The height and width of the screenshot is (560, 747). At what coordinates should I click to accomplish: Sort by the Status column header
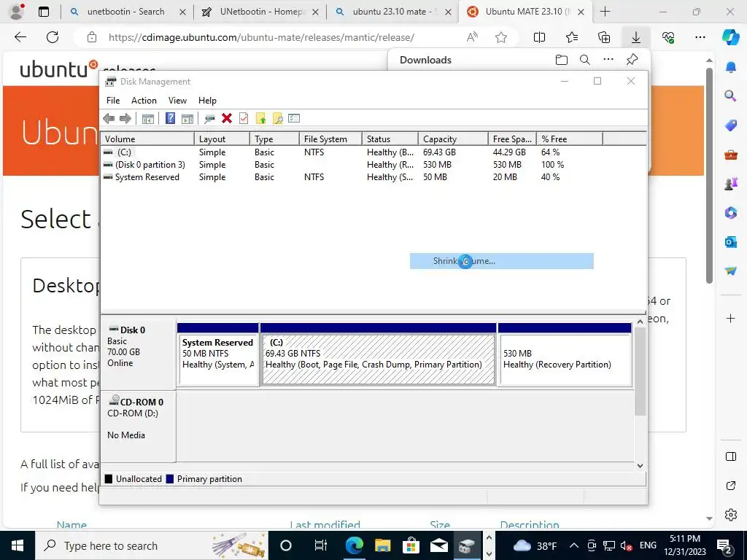390,139
